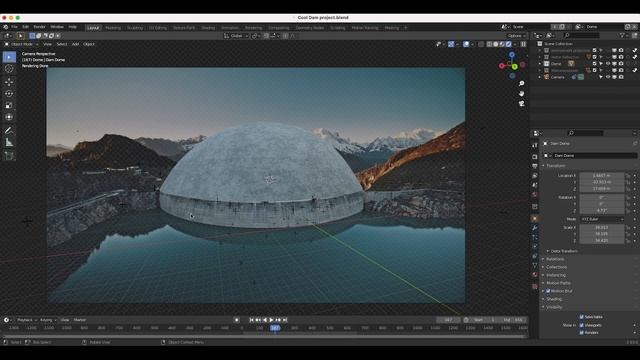Open the XYZ Euler rotation mode dropdown
The height and width of the screenshot is (360, 640).
pos(602,219)
